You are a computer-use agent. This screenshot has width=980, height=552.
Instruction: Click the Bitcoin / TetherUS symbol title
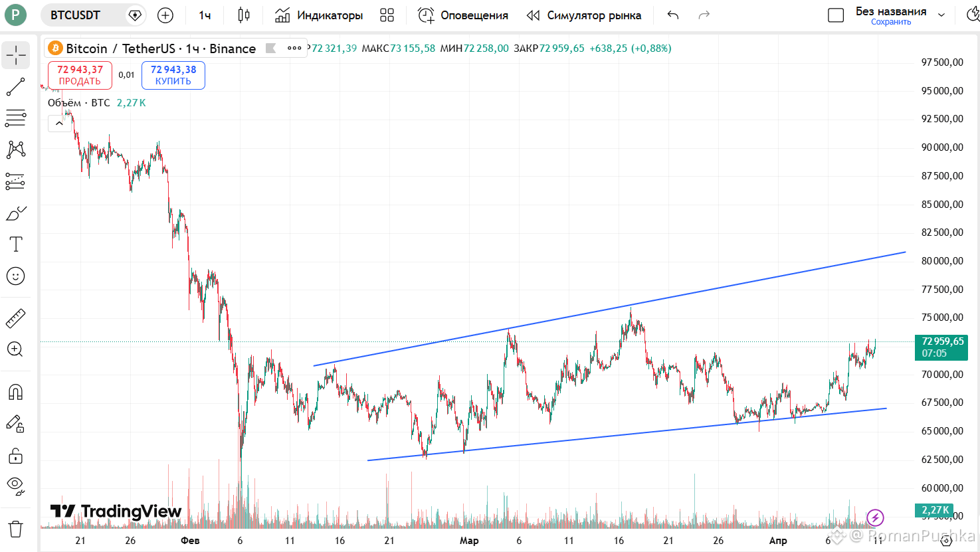[161, 48]
